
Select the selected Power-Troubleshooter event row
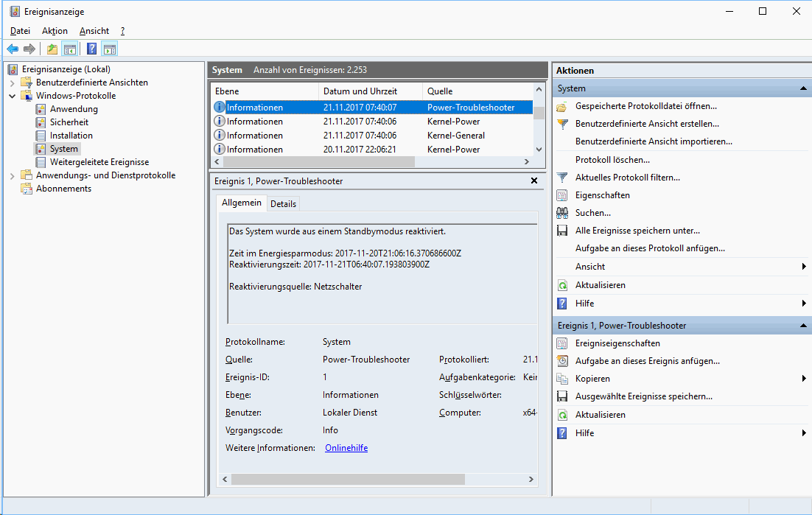point(372,108)
